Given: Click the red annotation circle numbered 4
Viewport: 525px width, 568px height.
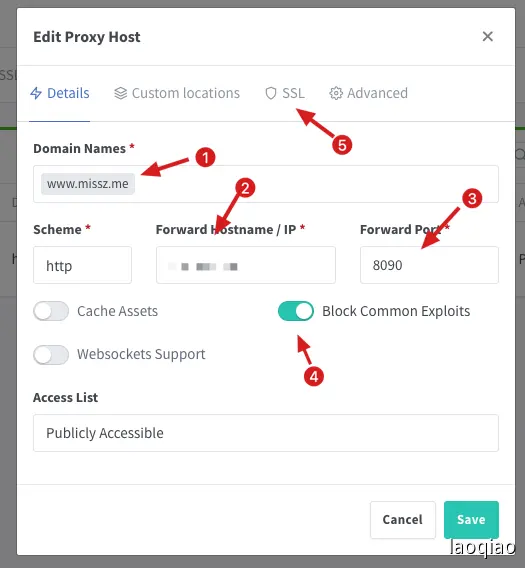Looking at the screenshot, I should click(x=314, y=376).
